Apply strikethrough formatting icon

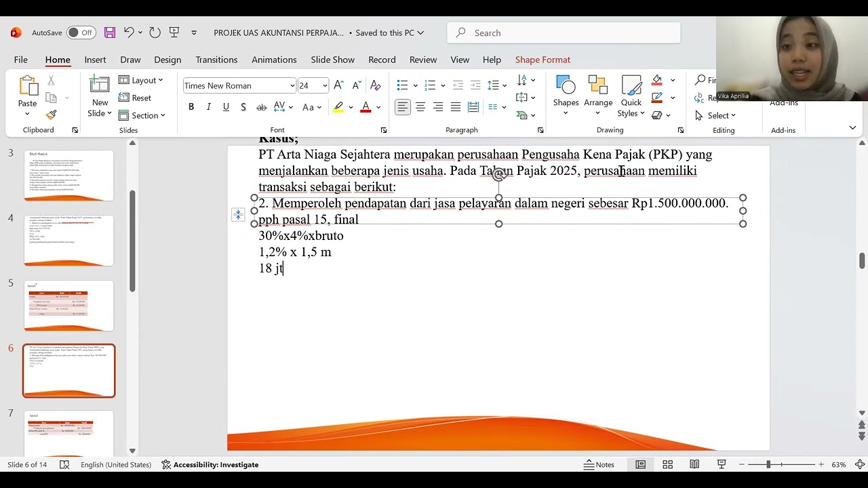[x=261, y=107]
